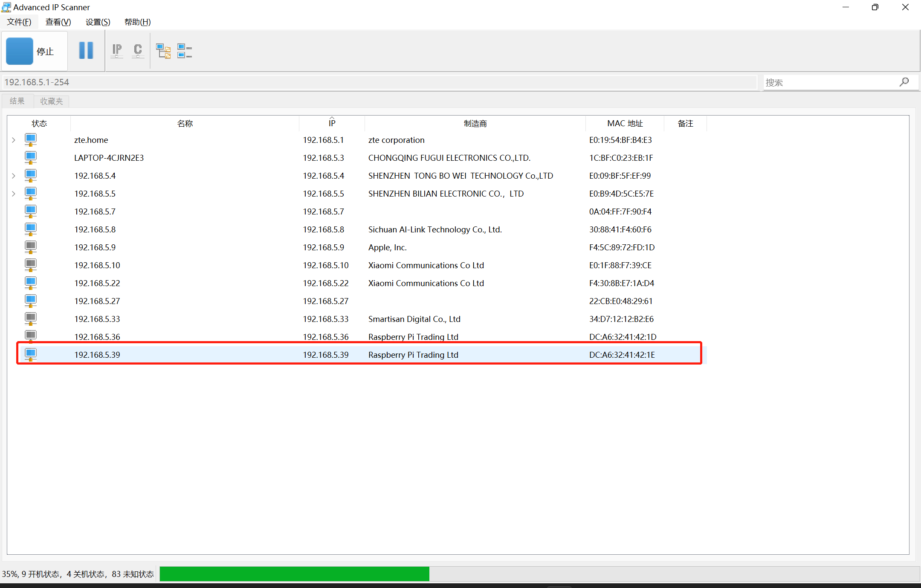Screen dimensions: 921x588
Task: Open the 设置(S) menu
Action: click(x=98, y=22)
